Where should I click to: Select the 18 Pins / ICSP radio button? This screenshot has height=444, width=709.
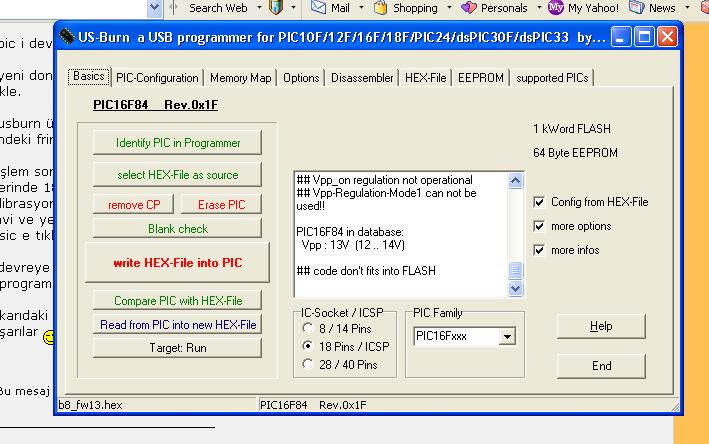[308, 346]
